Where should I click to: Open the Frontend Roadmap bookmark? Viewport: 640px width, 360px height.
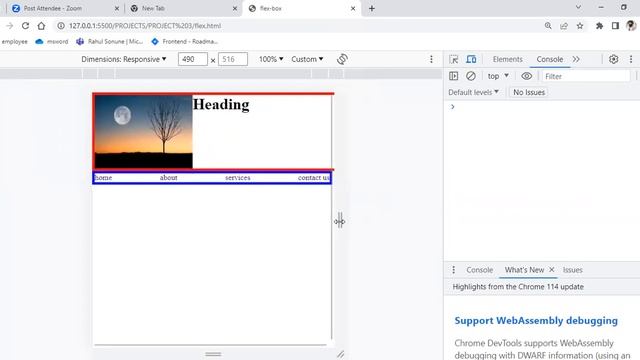(184, 41)
